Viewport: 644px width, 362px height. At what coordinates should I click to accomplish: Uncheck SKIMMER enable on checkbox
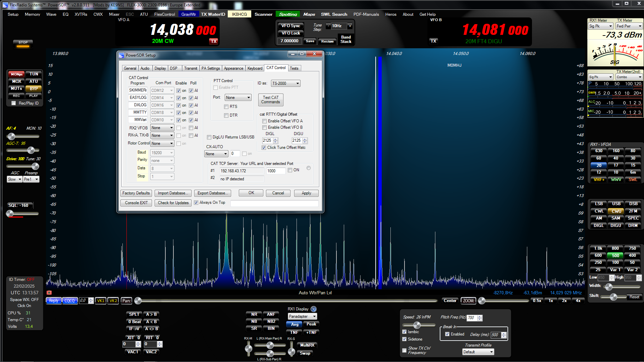coord(178,90)
